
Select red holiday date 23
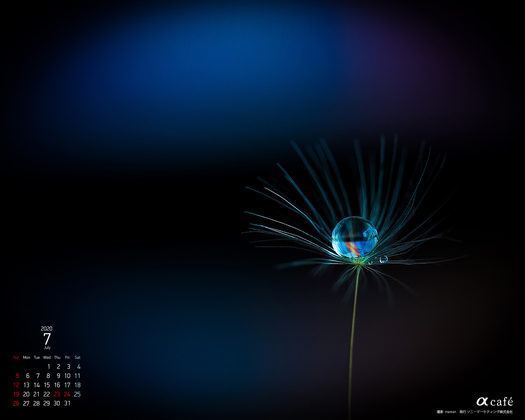click(57, 394)
